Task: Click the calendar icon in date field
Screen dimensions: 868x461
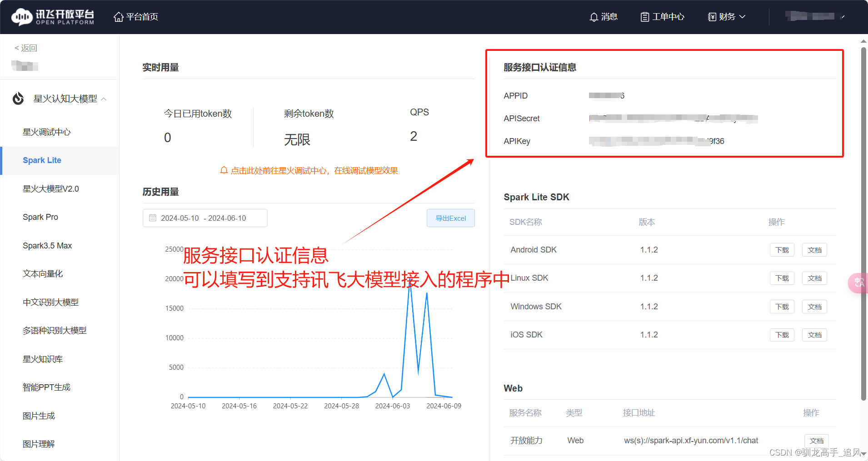Action: [x=153, y=218]
